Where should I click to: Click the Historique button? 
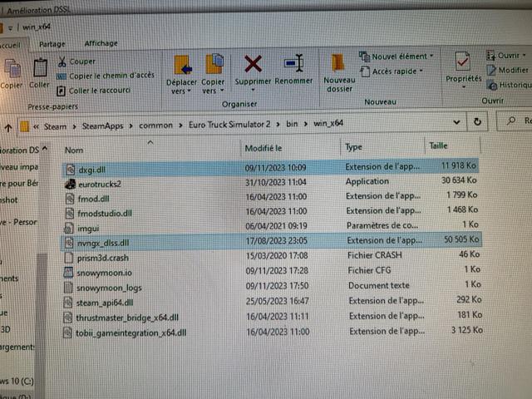pos(510,85)
